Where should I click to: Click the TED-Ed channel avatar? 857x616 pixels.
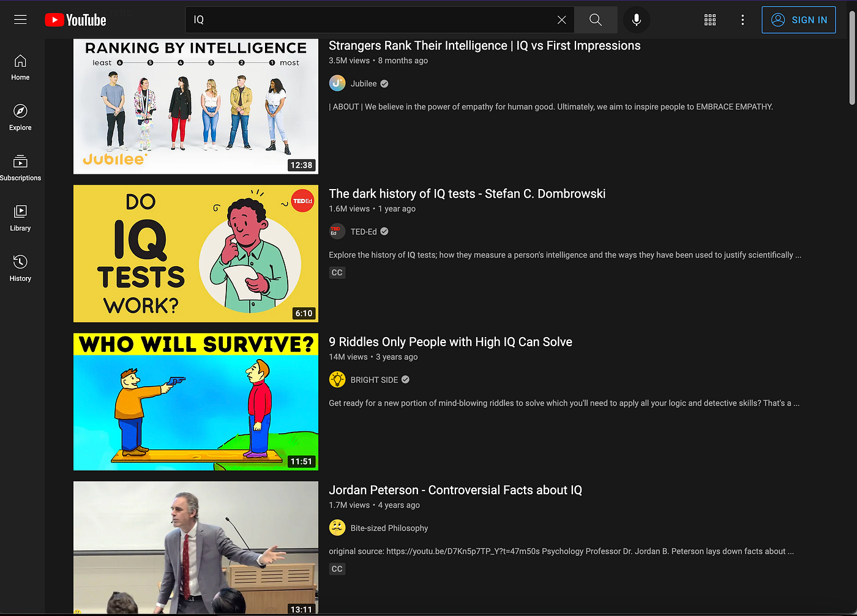(337, 231)
